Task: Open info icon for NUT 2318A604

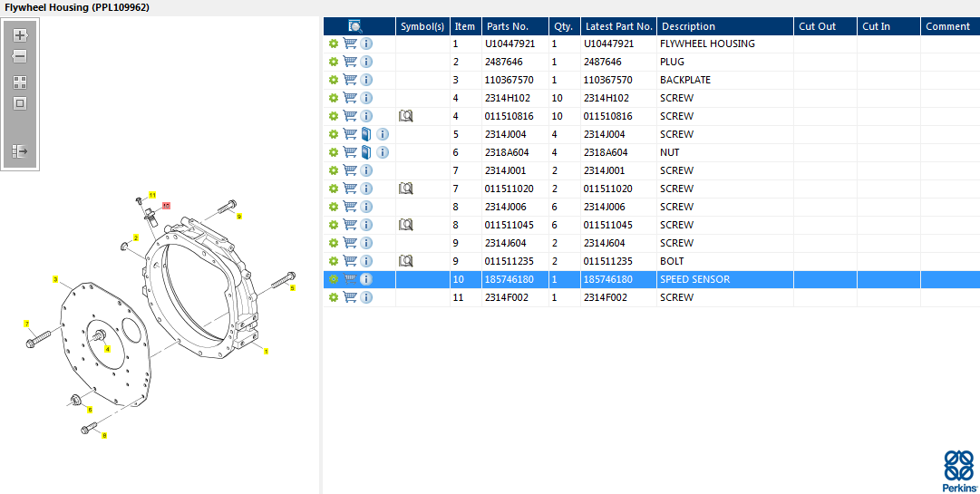Action: 383,152
